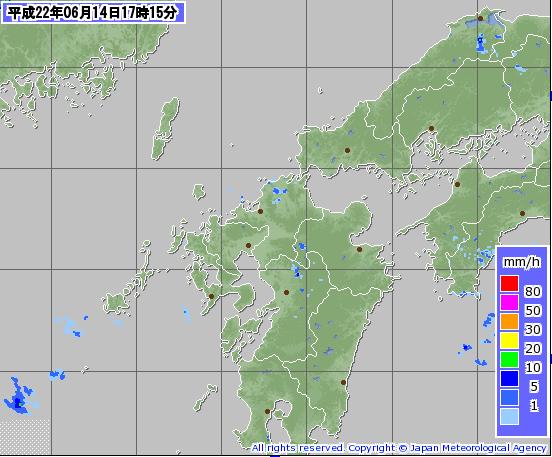Click the dark blue 5 mm/h legend swatch
Viewport: 552px width, 457px height.
point(509,378)
